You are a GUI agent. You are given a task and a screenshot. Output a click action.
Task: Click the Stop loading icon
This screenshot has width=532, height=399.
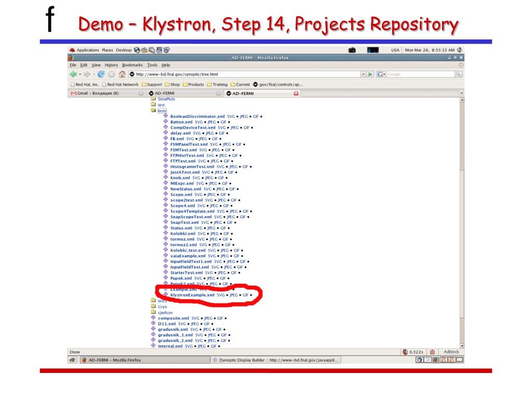pyautogui.click(x=112, y=74)
